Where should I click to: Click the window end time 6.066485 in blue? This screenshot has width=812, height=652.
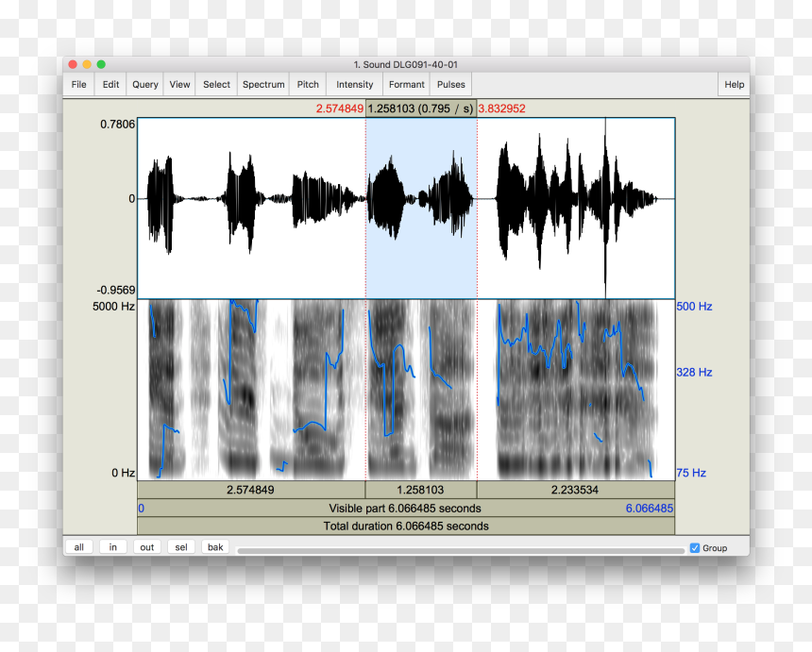650,509
